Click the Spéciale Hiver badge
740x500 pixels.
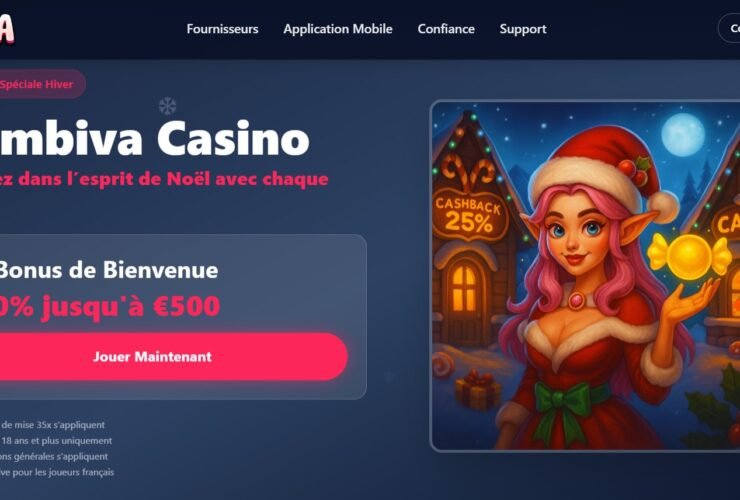pos(42,84)
